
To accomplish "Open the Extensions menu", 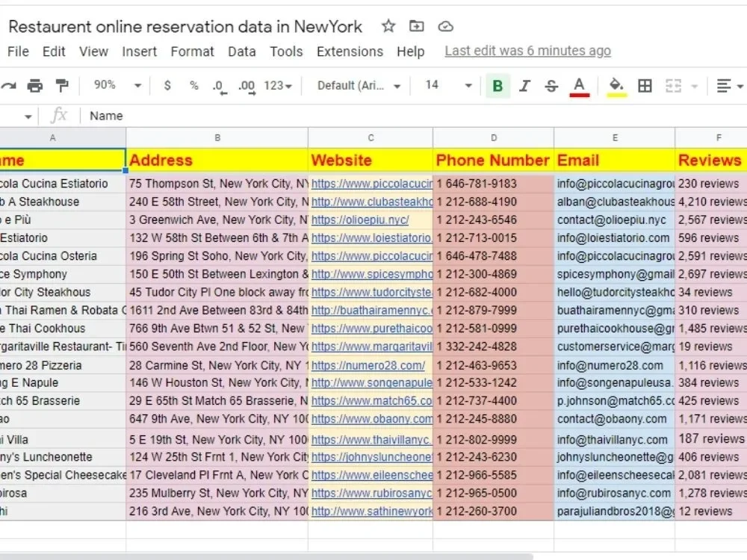I will [350, 52].
